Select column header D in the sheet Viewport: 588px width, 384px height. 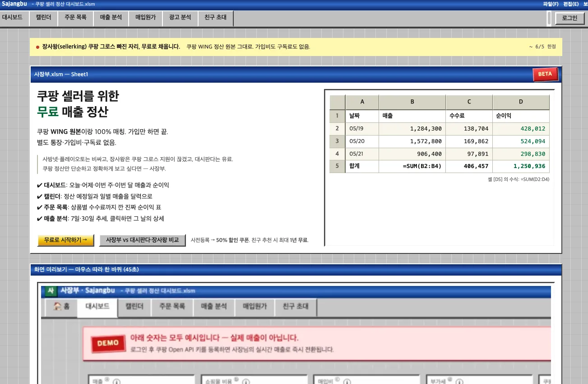pyautogui.click(x=521, y=102)
